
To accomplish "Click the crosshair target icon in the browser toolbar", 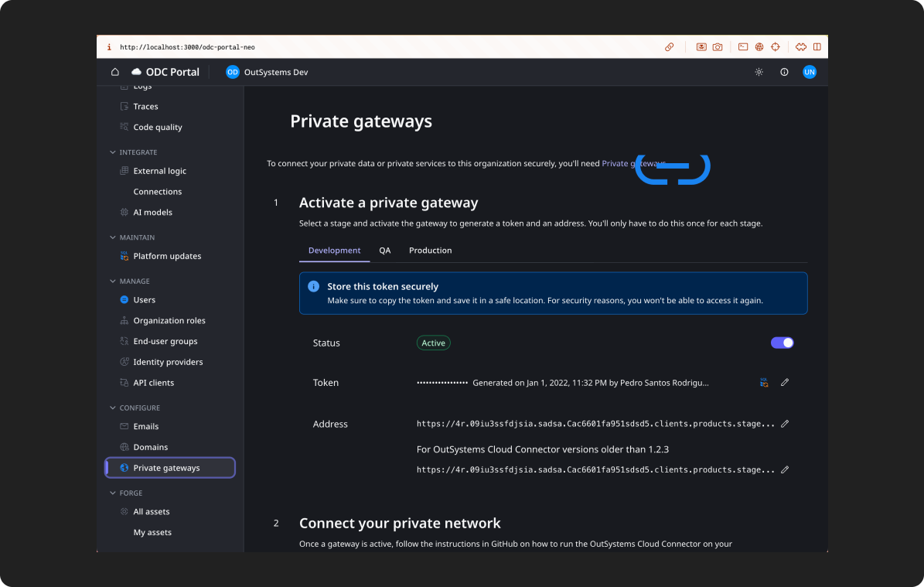I will [x=776, y=47].
